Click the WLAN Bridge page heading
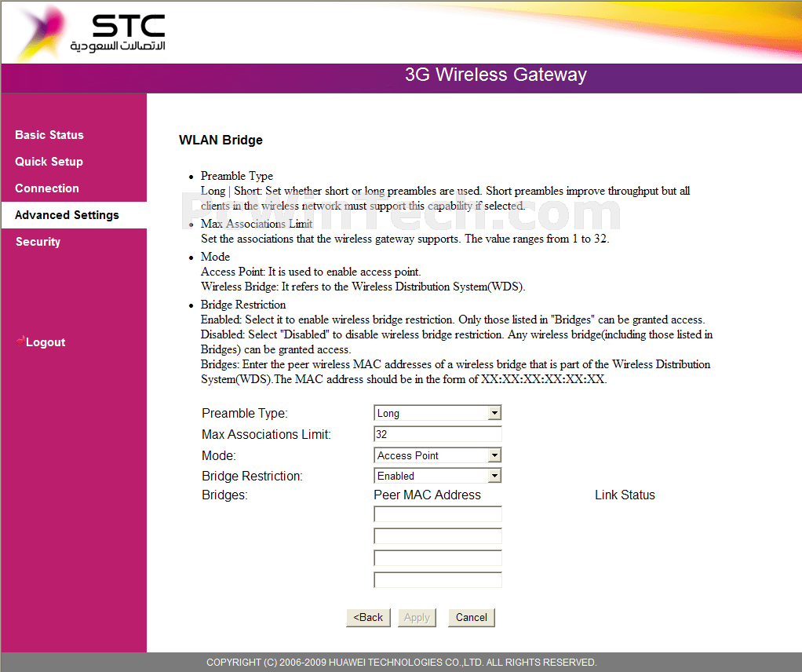Image resolution: width=802 pixels, height=672 pixels. click(x=221, y=141)
